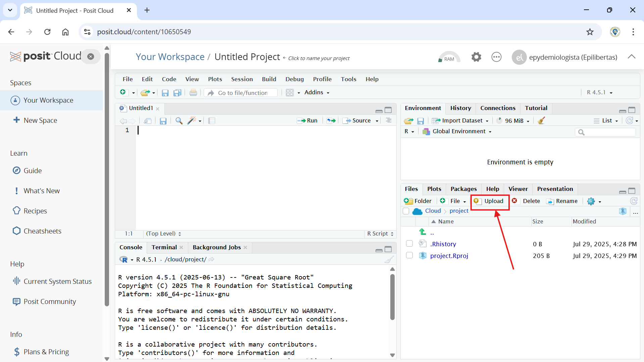644x362 pixels.
Task: Click the compile report notebook icon
Action: [x=212, y=121]
